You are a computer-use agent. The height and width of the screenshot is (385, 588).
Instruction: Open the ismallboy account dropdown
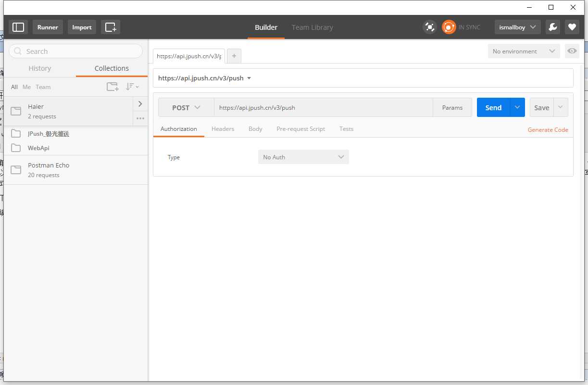(x=517, y=27)
